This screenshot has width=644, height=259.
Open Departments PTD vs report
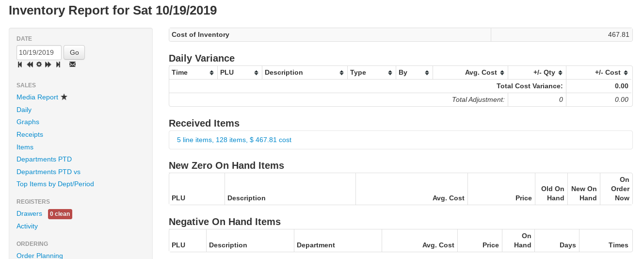(x=48, y=172)
